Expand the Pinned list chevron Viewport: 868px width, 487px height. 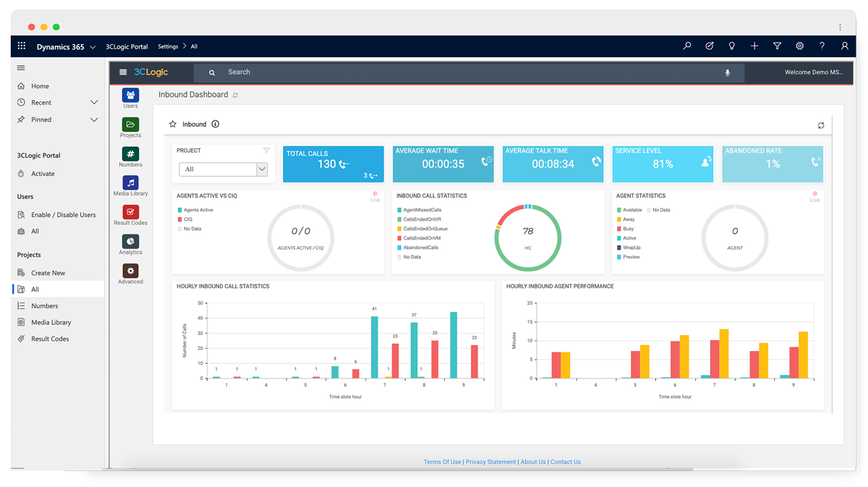point(94,119)
